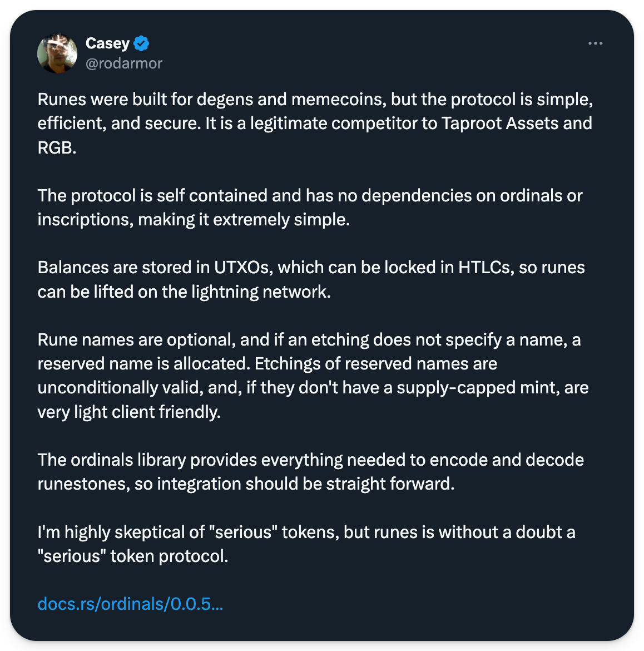Click the display name Casey

click(x=107, y=43)
